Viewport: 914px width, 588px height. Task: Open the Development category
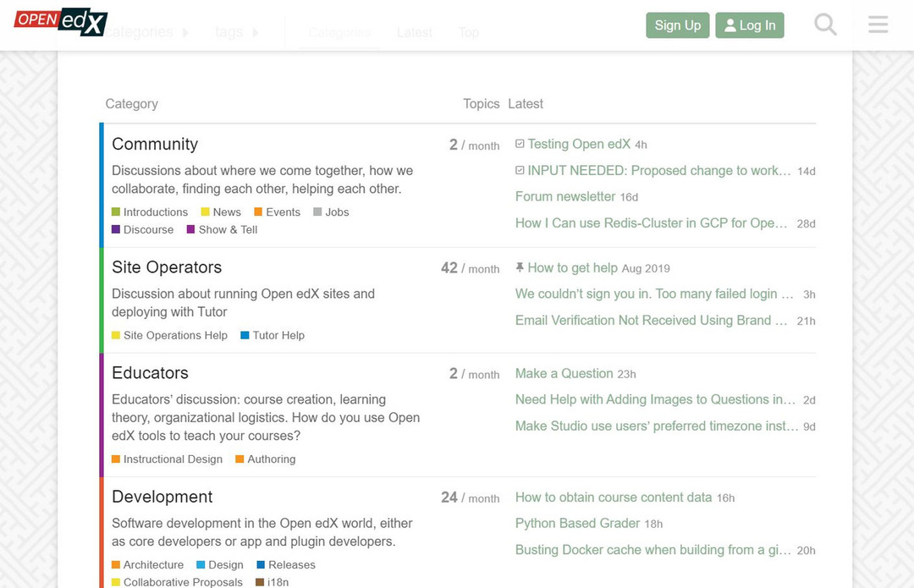pos(162,497)
